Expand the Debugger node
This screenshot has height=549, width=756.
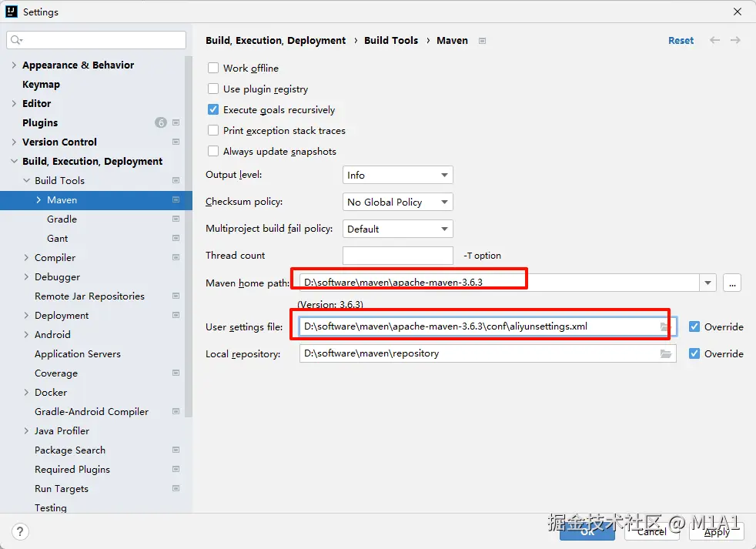click(26, 277)
